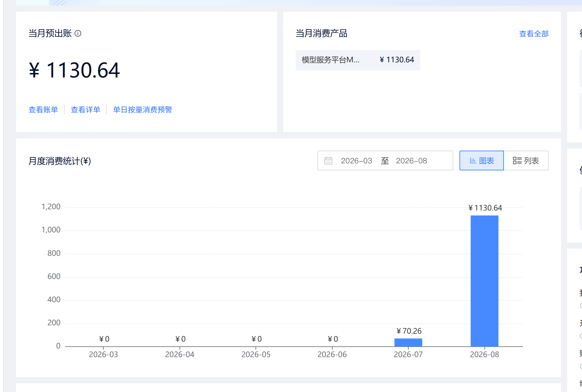Open the calendar icon in date range
The height and width of the screenshot is (392, 582).
[x=328, y=161]
